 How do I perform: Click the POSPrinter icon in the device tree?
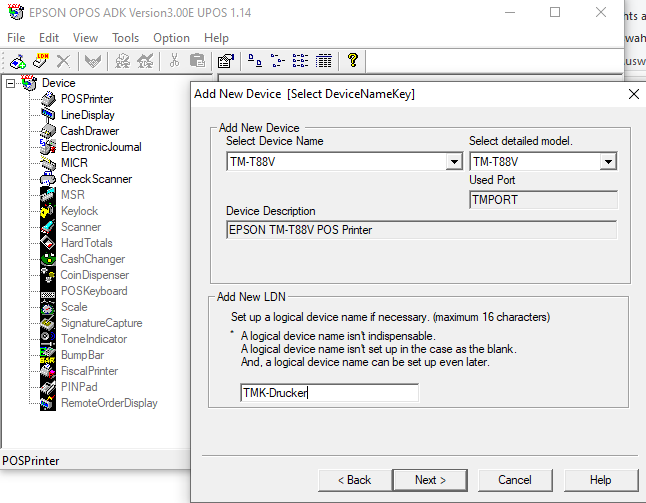(x=48, y=99)
